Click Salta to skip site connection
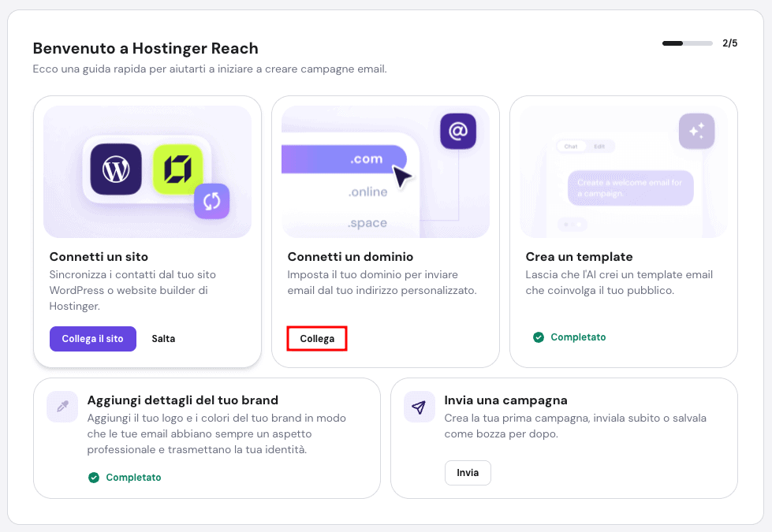 pos(163,338)
